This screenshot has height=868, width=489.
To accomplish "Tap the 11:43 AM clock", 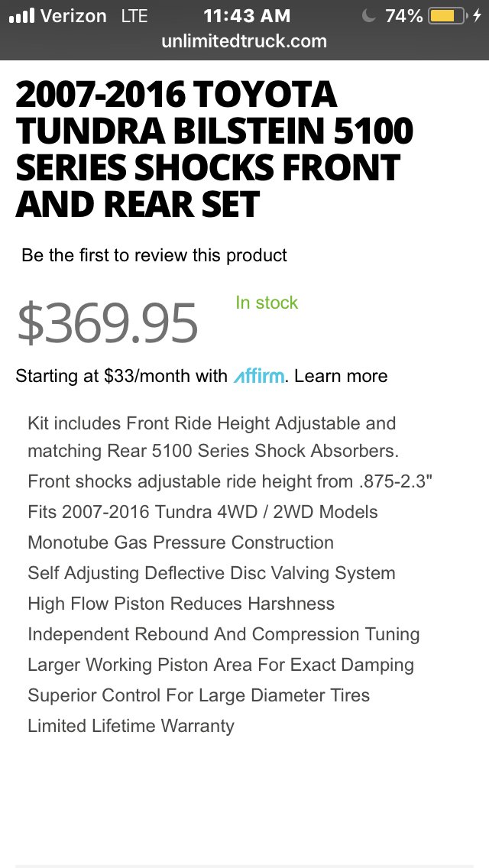I will pos(247,16).
